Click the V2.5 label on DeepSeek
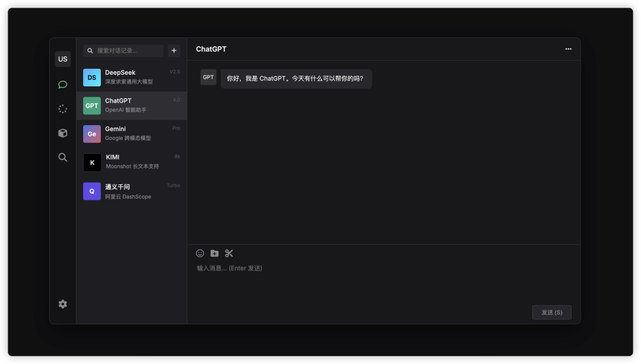641x364 pixels. coord(174,72)
